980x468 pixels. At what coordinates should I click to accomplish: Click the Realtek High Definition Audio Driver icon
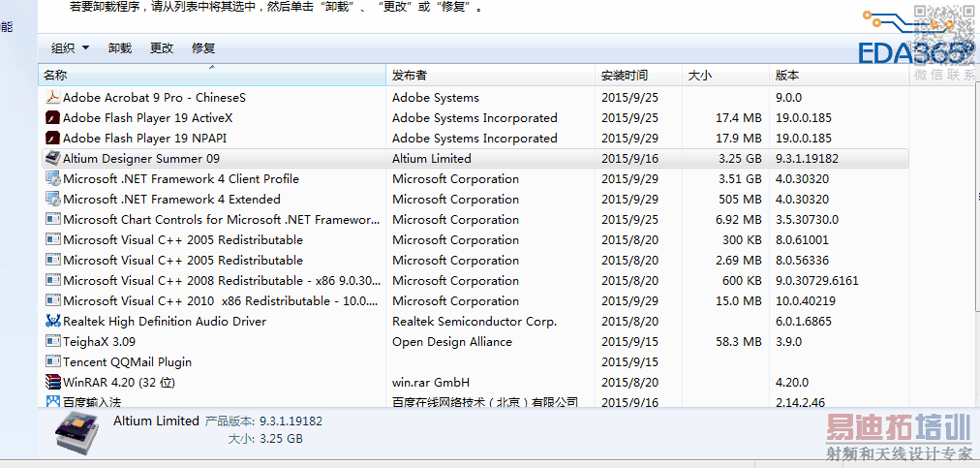click(53, 322)
